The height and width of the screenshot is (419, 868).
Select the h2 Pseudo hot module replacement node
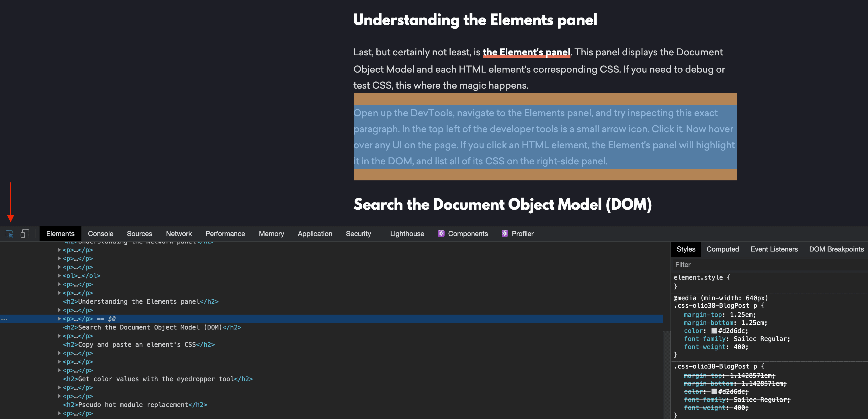[x=135, y=404]
